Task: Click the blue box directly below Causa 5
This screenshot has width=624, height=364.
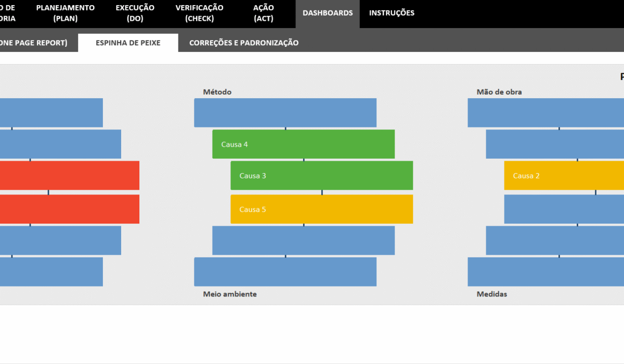Action: click(303, 240)
